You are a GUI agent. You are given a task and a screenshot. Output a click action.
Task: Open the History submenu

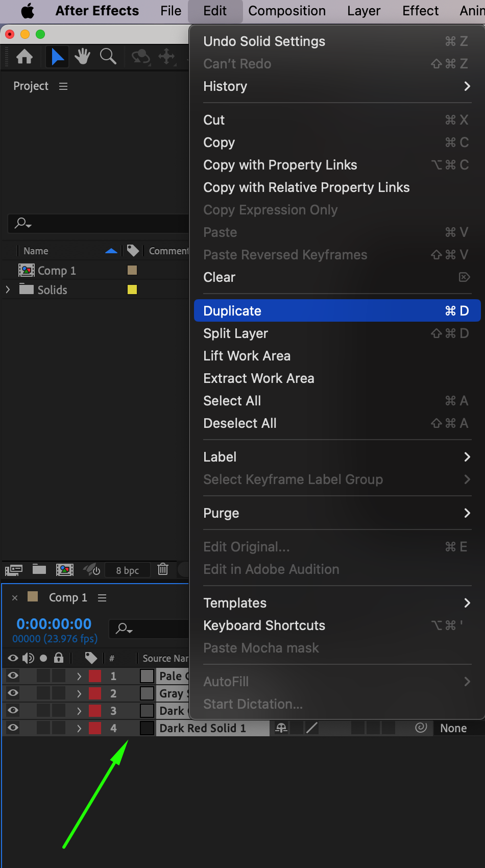point(337,86)
